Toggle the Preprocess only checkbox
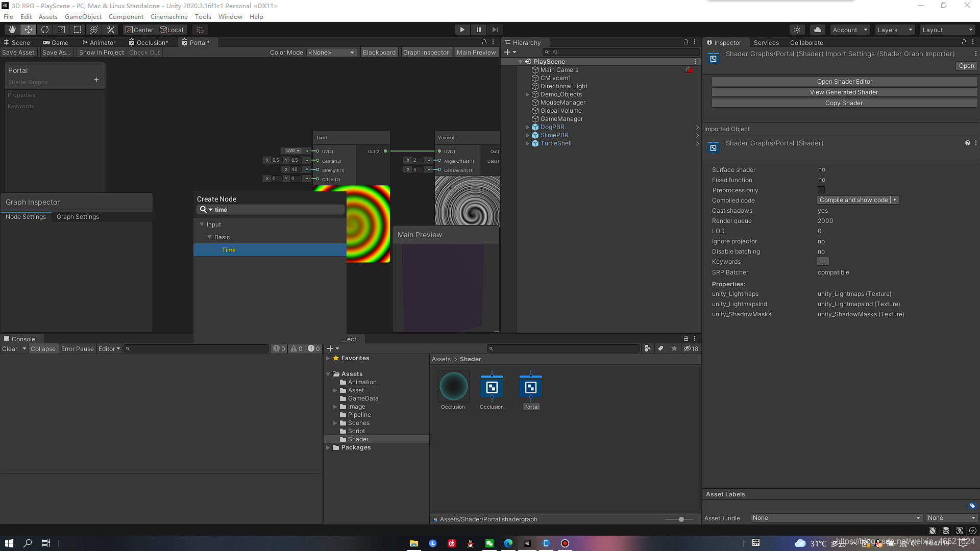 [x=821, y=190]
